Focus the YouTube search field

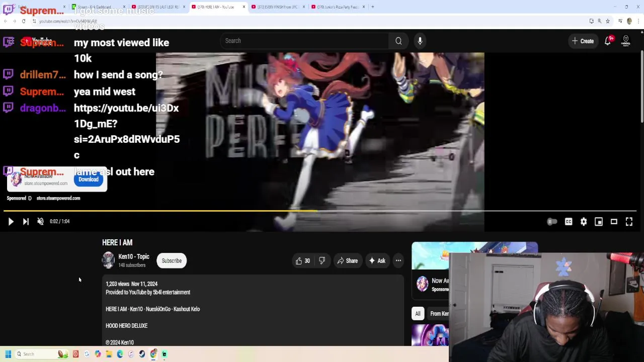point(305,41)
